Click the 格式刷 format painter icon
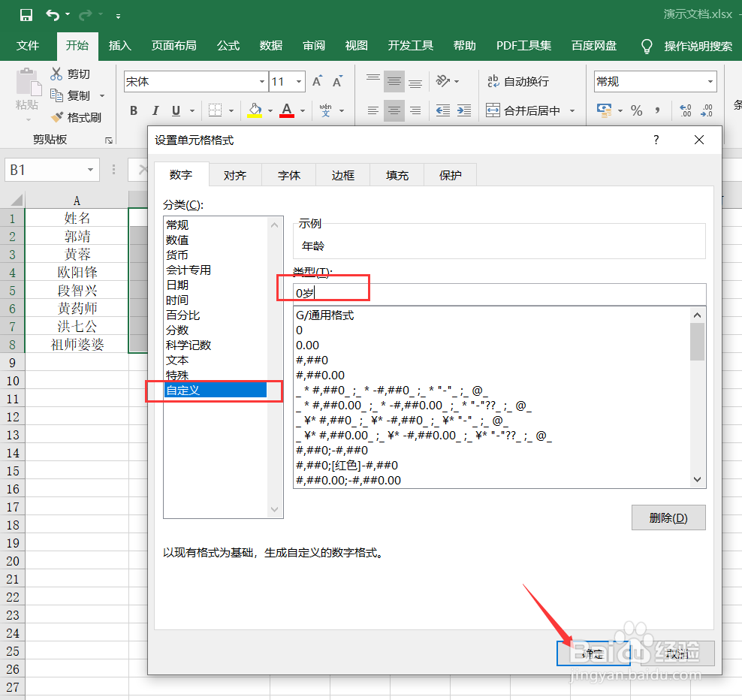Screen dimensions: 742x700 56,116
